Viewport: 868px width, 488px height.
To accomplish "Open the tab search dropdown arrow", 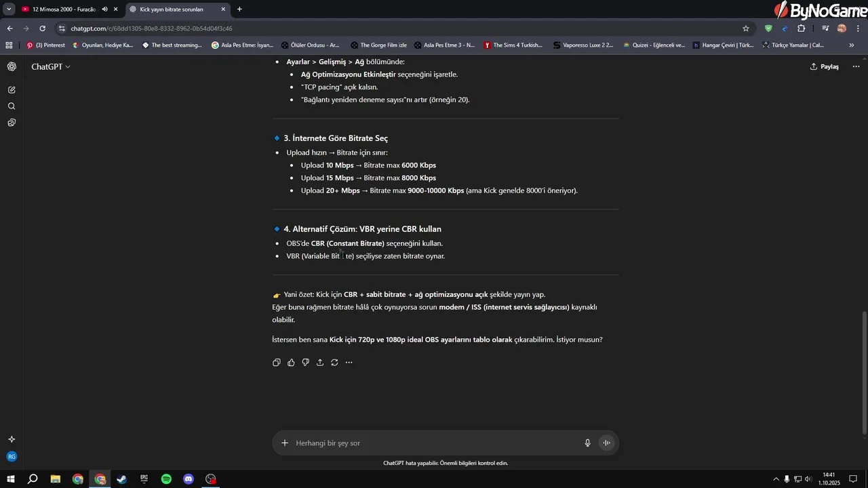I will 9,9.
